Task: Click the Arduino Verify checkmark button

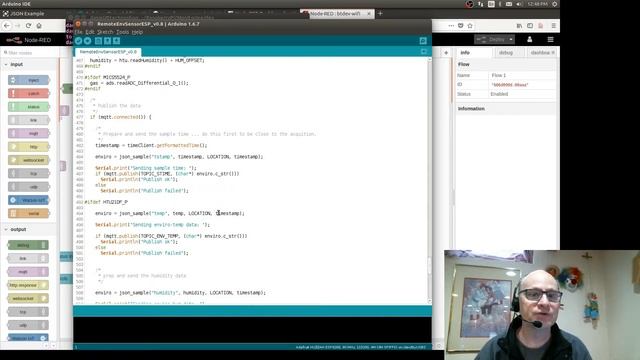Action: (x=78, y=41)
